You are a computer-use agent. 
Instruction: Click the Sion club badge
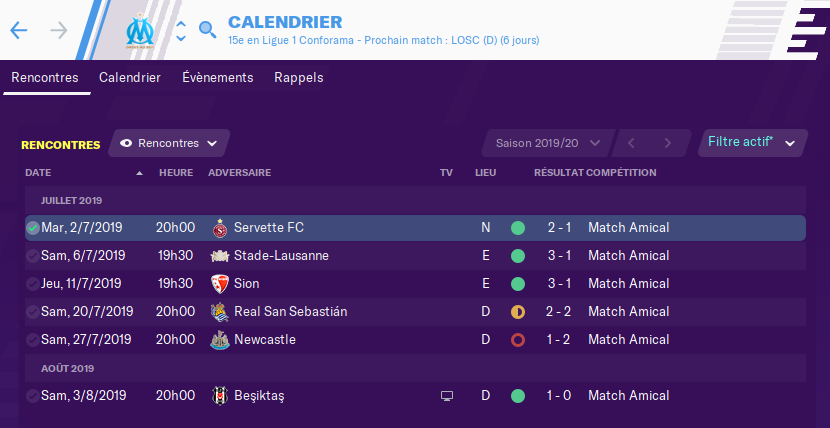click(220, 284)
